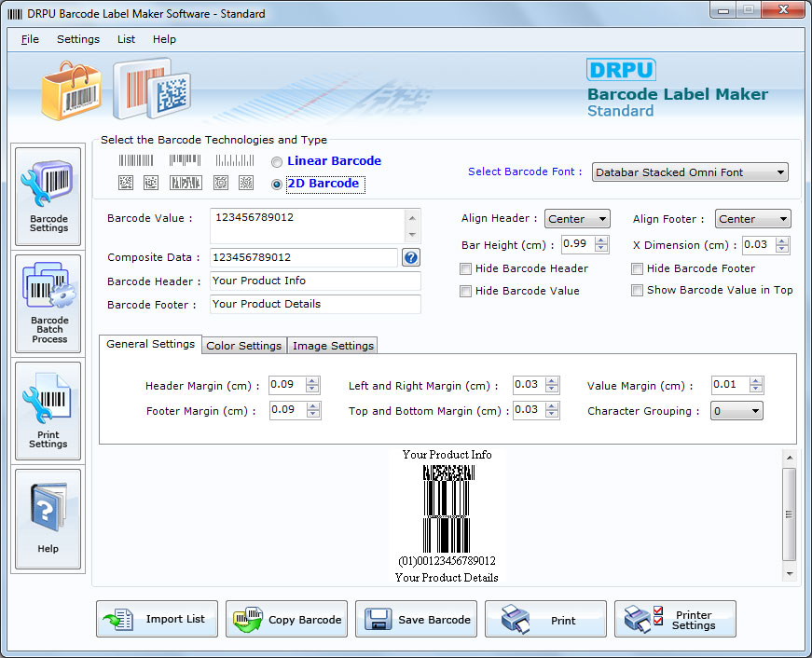This screenshot has width=812, height=658.
Task: Click into the Barcode Value text field
Action: (308, 226)
